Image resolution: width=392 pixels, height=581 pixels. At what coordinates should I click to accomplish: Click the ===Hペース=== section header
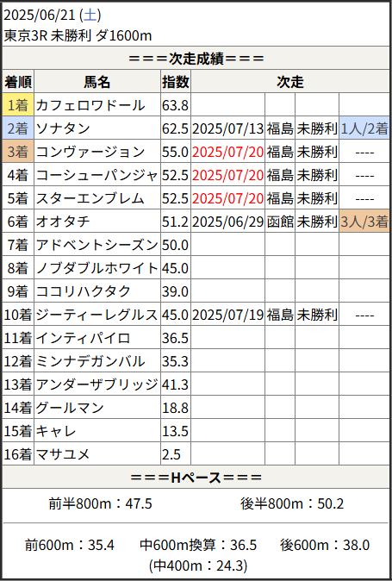click(196, 478)
